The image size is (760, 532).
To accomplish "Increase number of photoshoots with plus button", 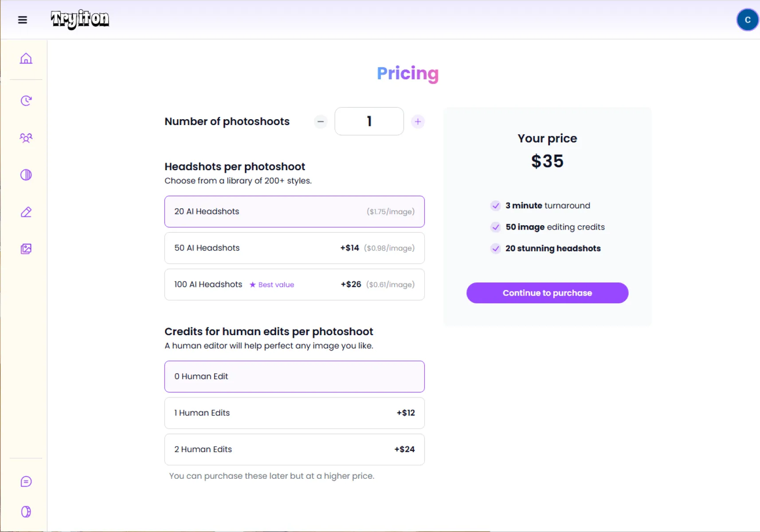I will (x=418, y=121).
